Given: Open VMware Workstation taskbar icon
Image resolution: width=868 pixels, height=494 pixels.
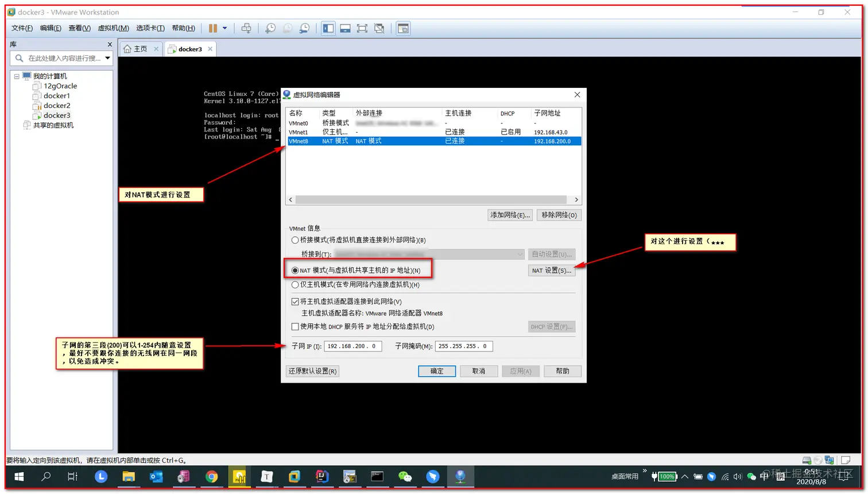Looking at the screenshot, I should pos(294,477).
